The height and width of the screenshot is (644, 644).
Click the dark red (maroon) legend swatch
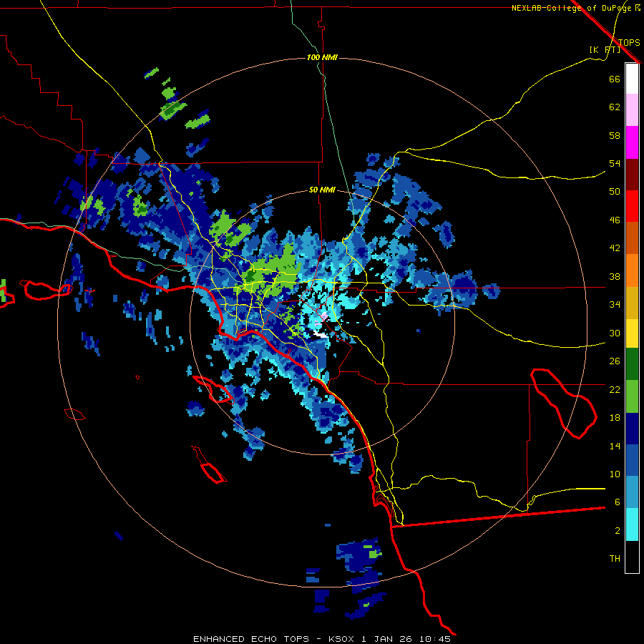point(632,175)
